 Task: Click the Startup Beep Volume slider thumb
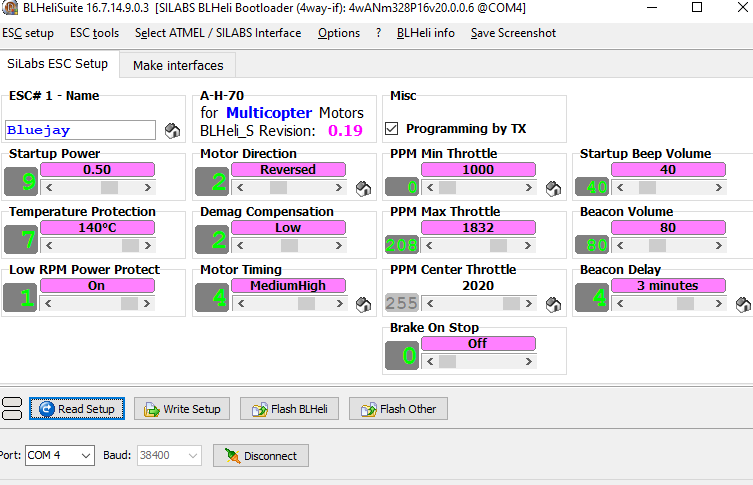pos(647,187)
